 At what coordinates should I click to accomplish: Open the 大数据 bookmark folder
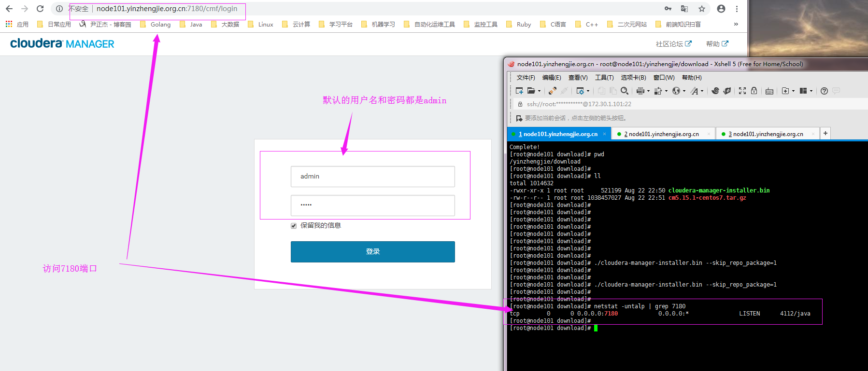[225, 24]
